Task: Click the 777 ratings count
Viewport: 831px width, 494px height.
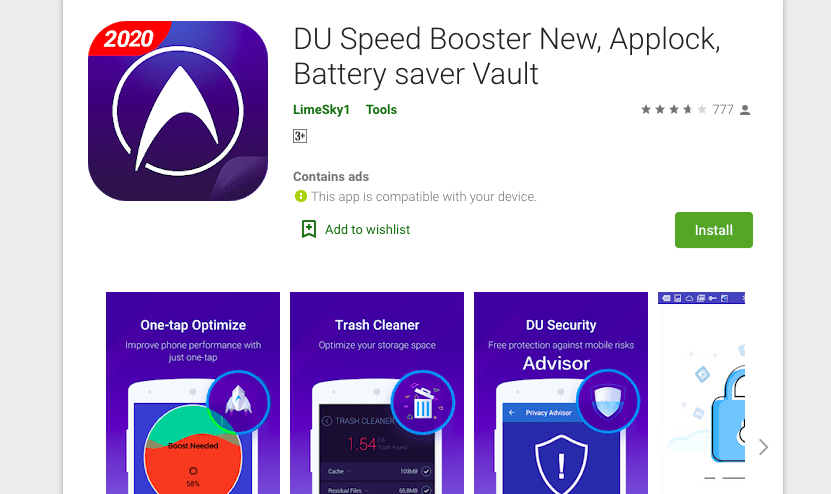Action: tap(723, 110)
